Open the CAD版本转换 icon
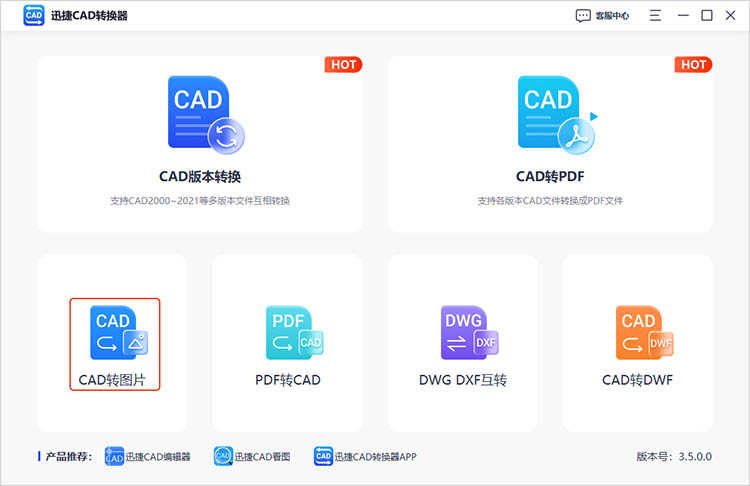The image size is (750, 486). coord(206,115)
